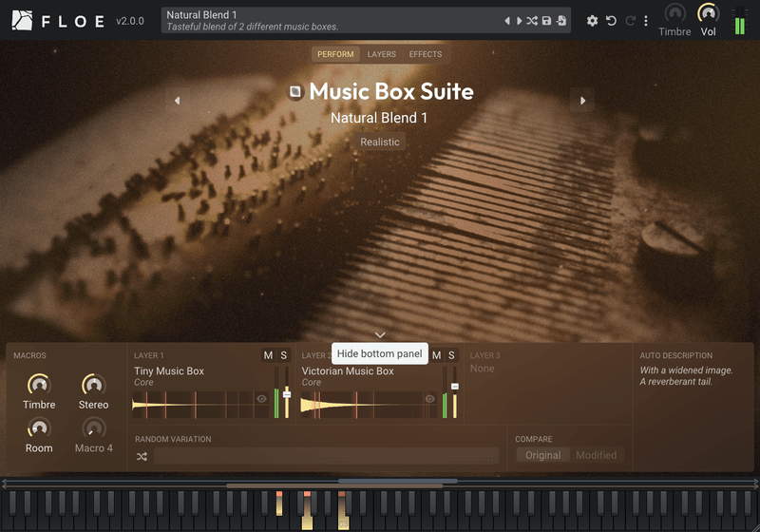Click the keyboard range scrollbar
Viewport: 760px width, 532px height.
379,483
